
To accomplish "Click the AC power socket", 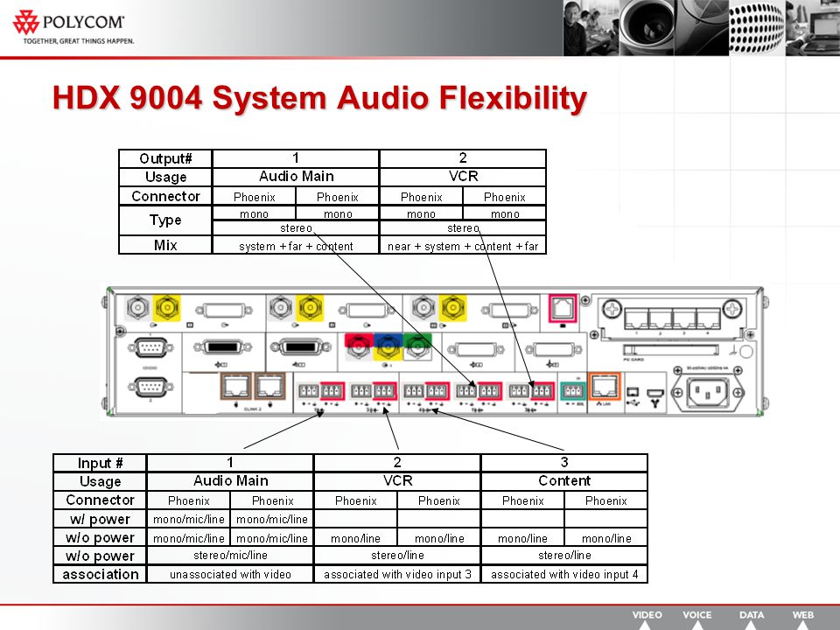I will tap(708, 393).
